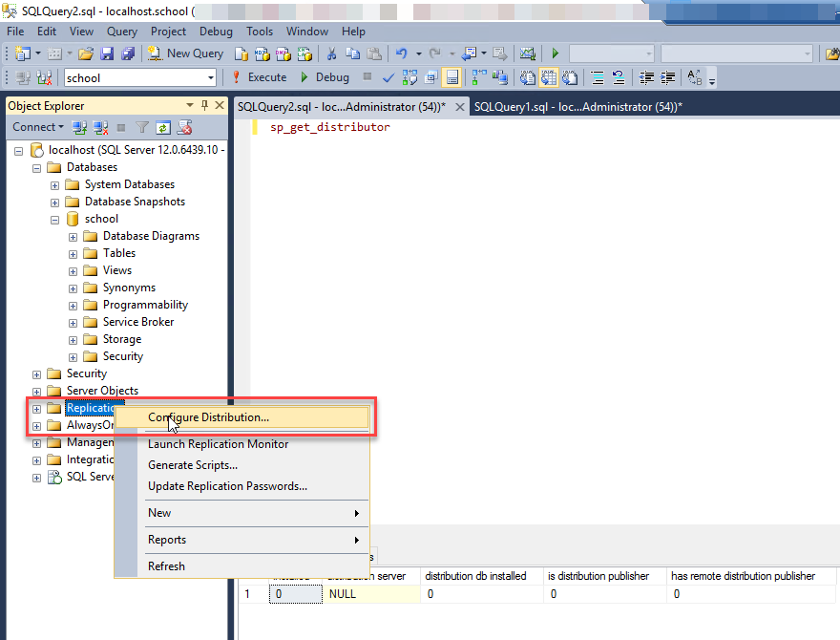Toggle Results to Grid mode
The height and width of the screenshot is (640, 840).
452,77
